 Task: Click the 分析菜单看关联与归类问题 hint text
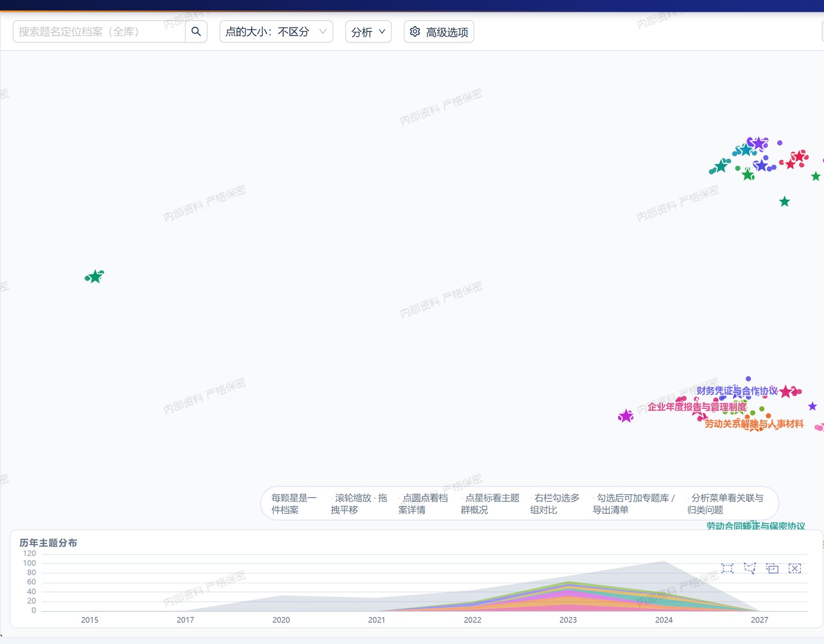[725, 503]
